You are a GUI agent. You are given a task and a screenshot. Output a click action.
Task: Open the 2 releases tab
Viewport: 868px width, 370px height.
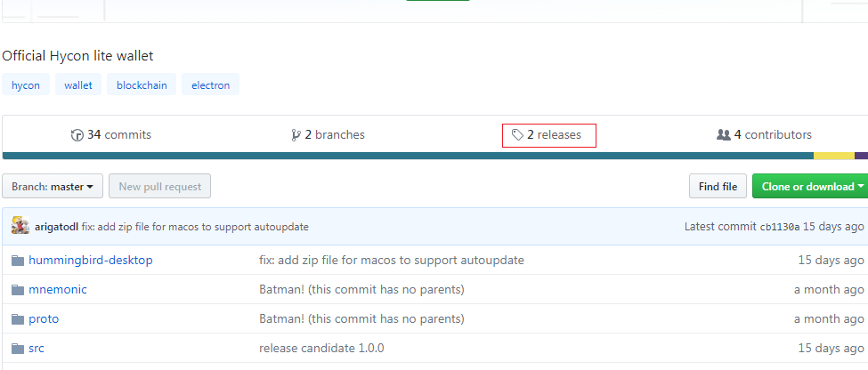[x=549, y=135]
